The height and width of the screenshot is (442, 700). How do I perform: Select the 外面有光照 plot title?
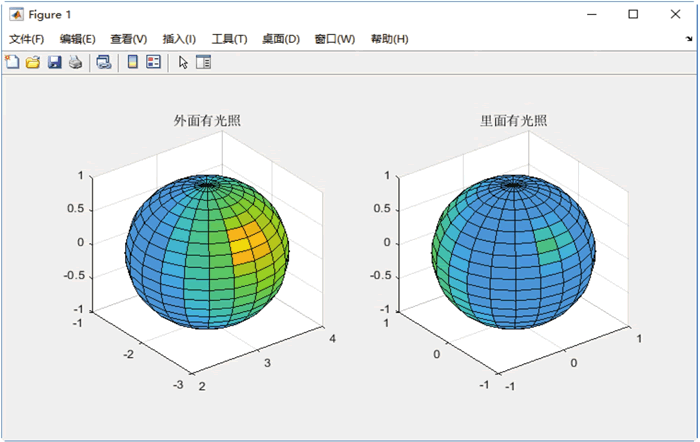pos(207,121)
